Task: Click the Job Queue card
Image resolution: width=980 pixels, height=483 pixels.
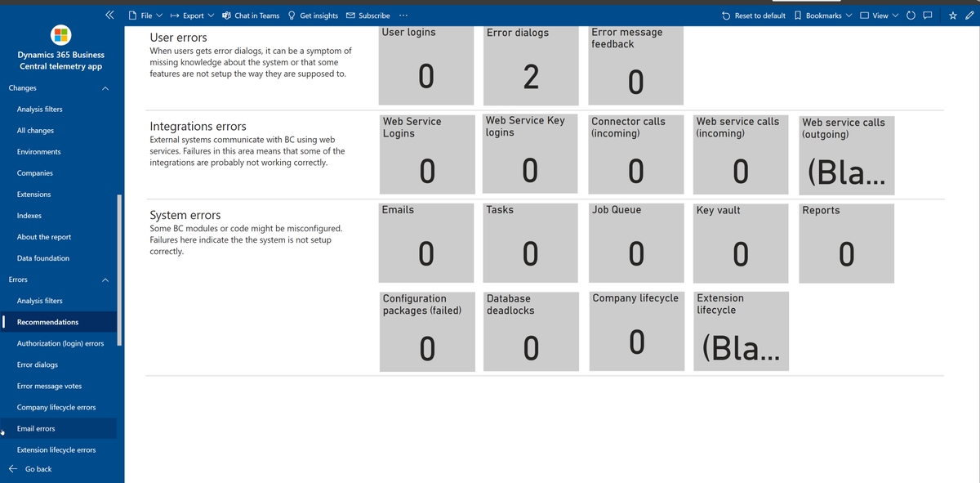Action: tap(636, 243)
